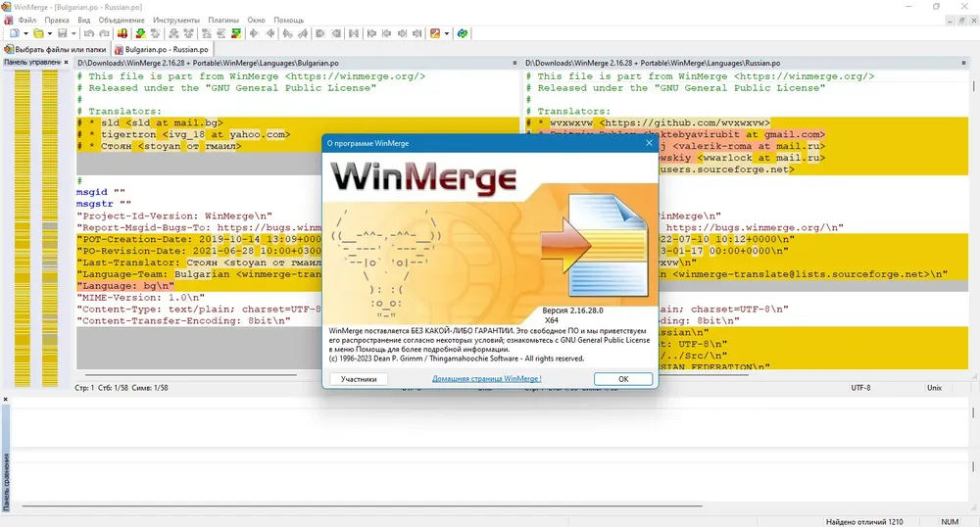This screenshot has width=980, height=527.
Task: Click OK in the about dialog
Action: (x=623, y=379)
